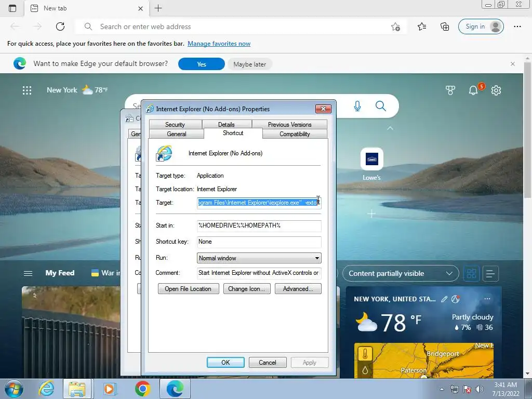Click the volume speaker tray icon
Screen dimensions: 532x399
(x=479, y=389)
